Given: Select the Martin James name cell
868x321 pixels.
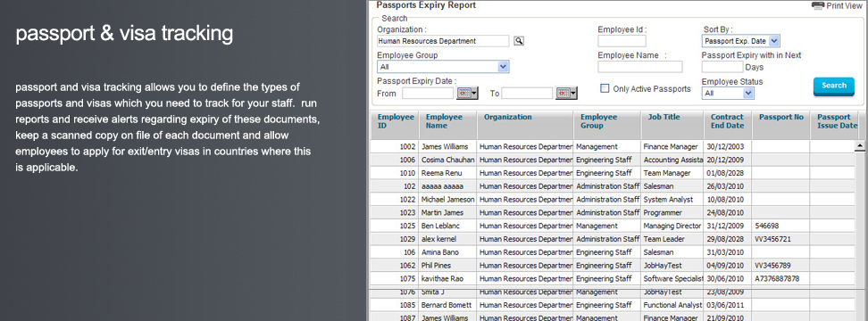Looking at the screenshot, I should [447, 213].
